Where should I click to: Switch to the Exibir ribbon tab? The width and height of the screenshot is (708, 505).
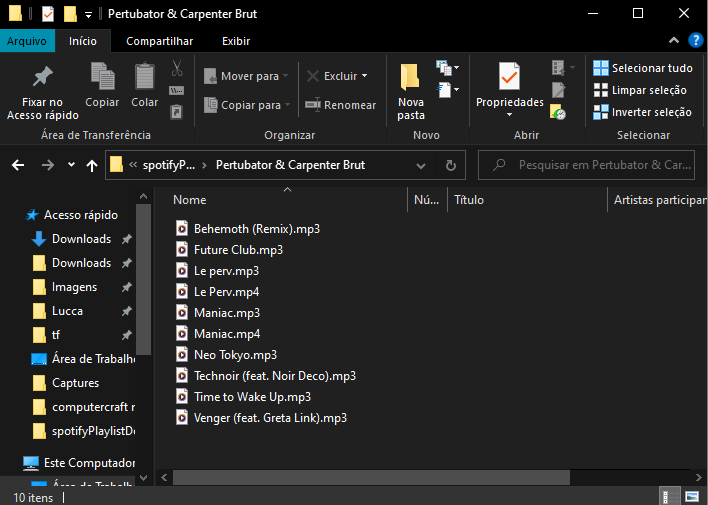click(x=236, y=41)
